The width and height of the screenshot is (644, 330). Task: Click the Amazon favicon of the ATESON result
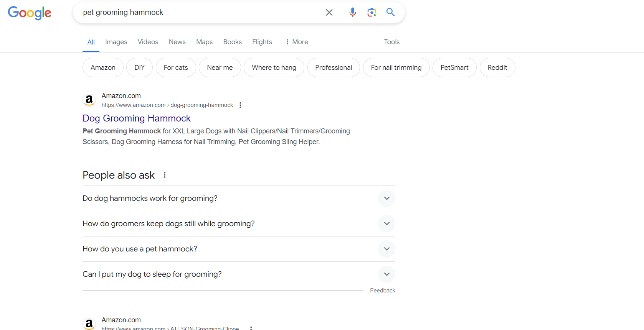(x=89, y=324)
